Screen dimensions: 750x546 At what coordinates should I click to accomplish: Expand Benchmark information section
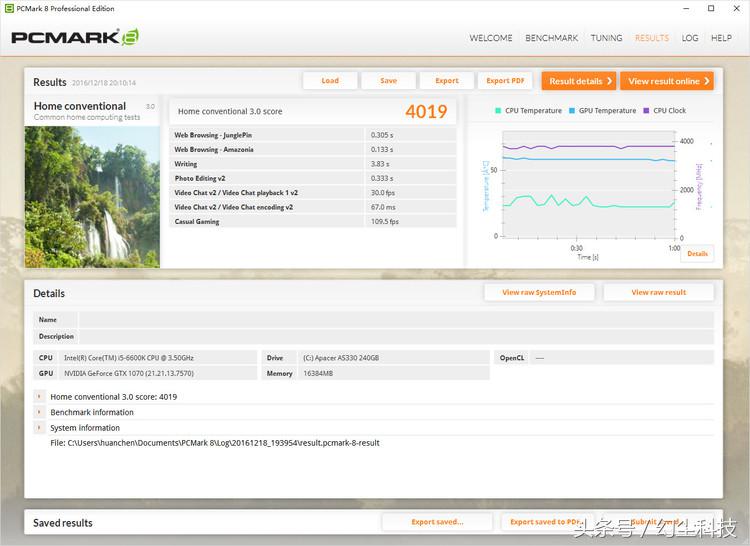pos(39,412)
